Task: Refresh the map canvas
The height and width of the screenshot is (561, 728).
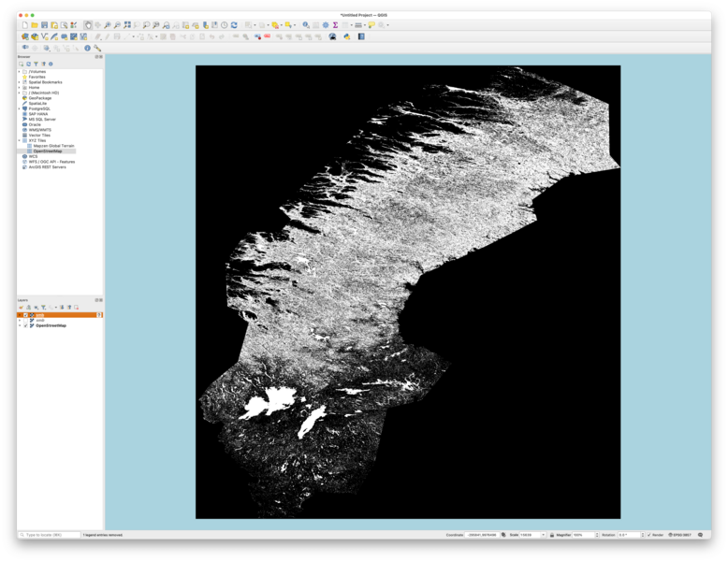Action: point(234,25)
